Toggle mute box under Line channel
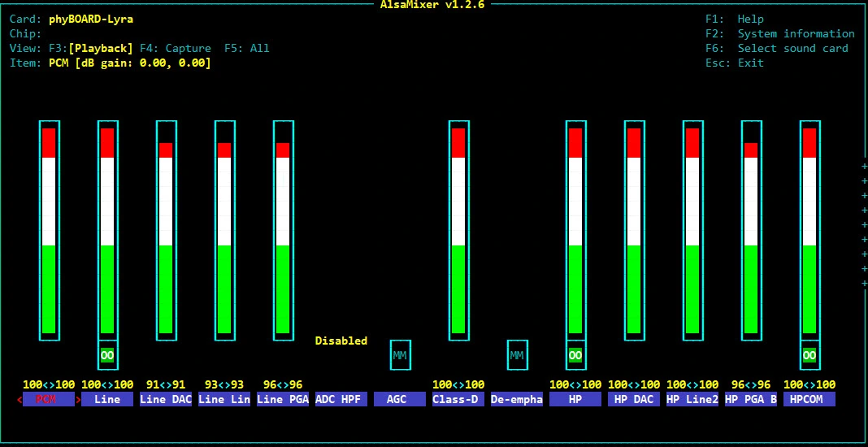 point(107,355)
